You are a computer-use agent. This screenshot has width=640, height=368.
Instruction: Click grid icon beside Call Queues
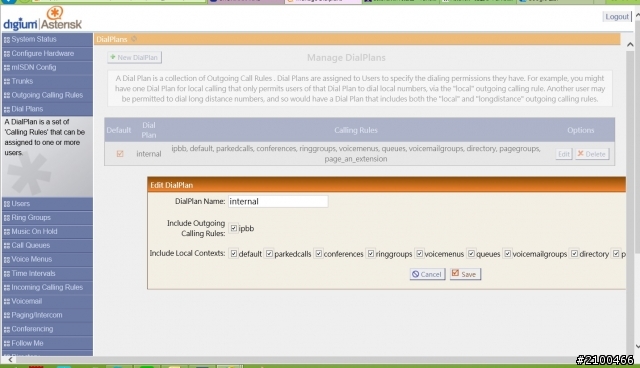(7, 246)
